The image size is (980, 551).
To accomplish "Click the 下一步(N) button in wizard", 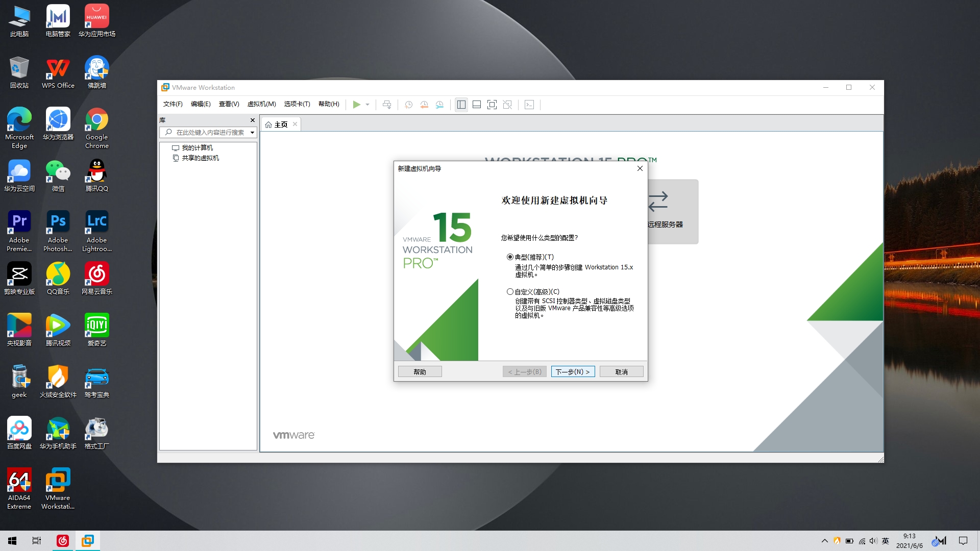I will pos(573,372).
